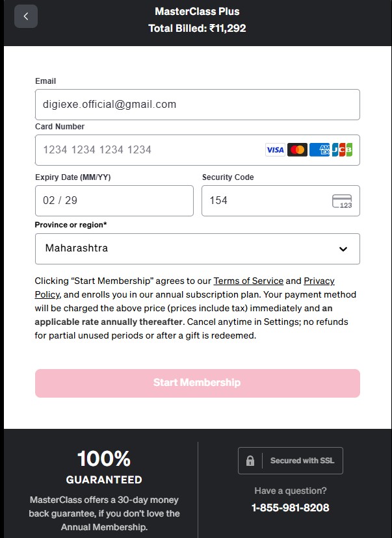Click the Expiry Date field showing 02/29
Screen dimensions: 392x538
point(114,201)
